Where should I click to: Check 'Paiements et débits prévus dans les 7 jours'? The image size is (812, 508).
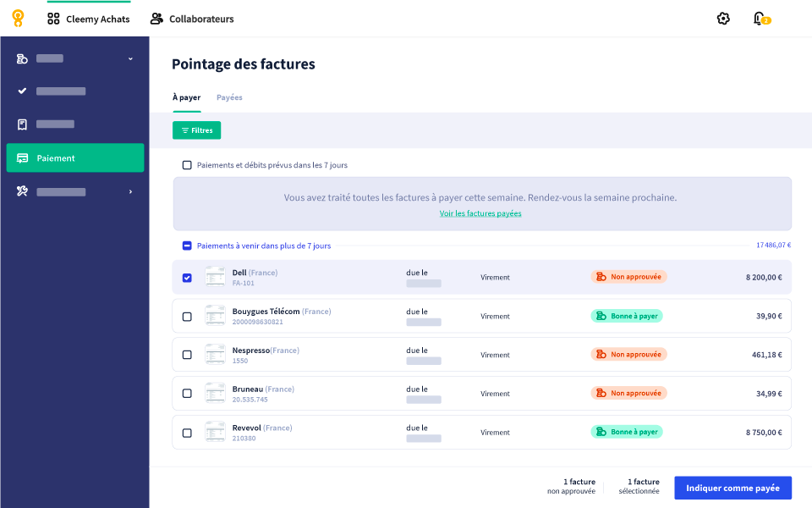[x=187, y=165]
